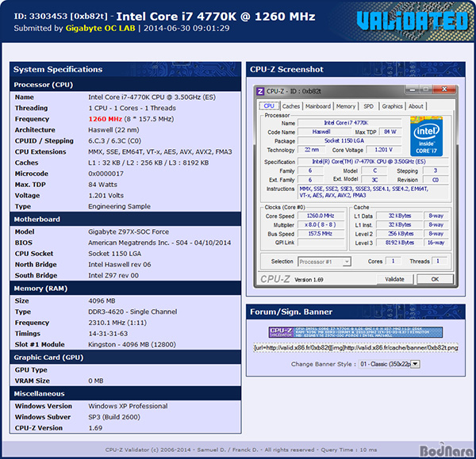This screenshot has width=476, height=459.
Task: Open the Gigabyte OC LAB submitter link
Action: tap(101, 29)
